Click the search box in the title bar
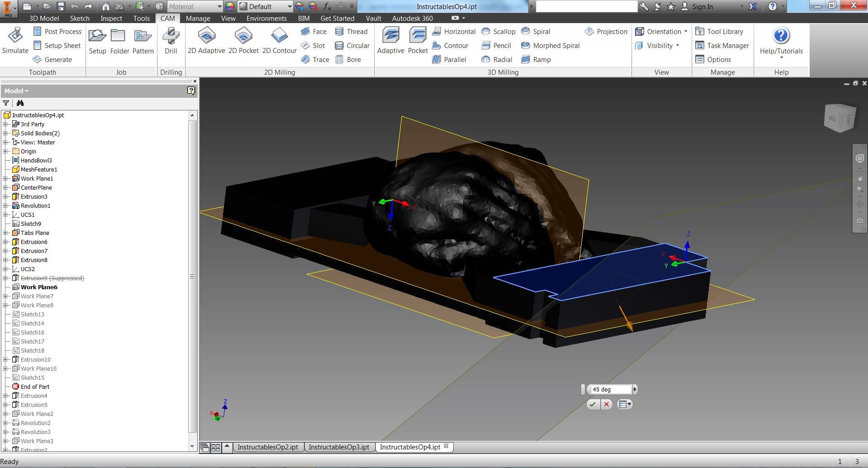Screen dimensions: 868x468 tap(586, 6)
